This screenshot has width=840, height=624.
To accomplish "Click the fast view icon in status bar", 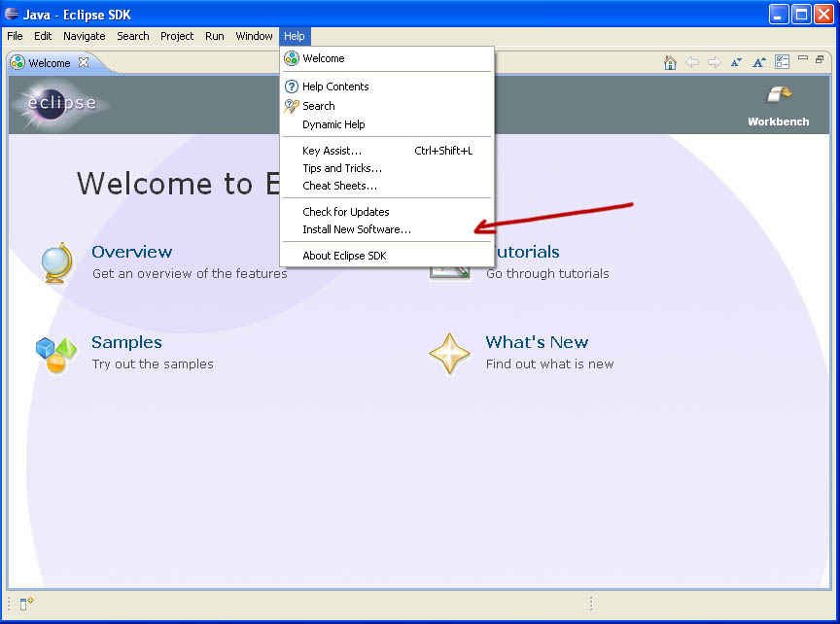I will [26, 604].
